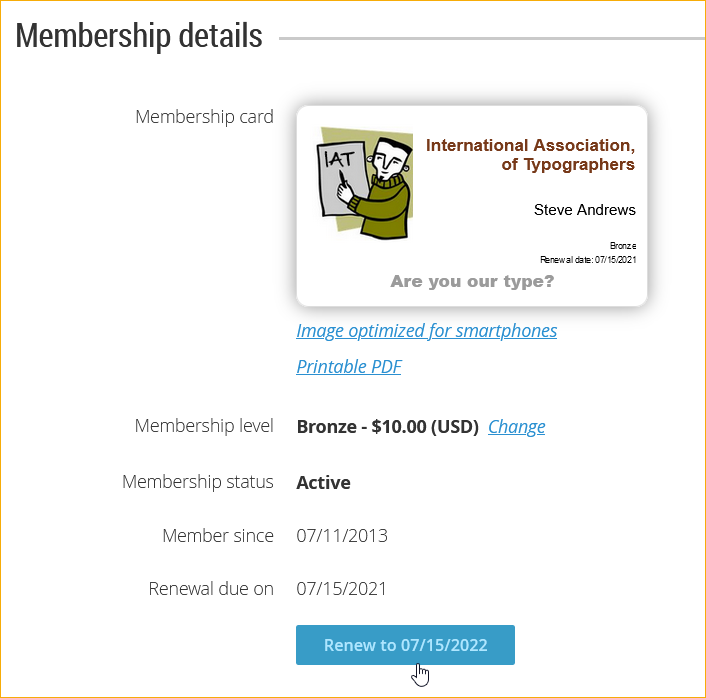Click the Renew to 07/15/2022 button
Image resolution: width=706 pixels, height=698 pixels.
(405, 645)
